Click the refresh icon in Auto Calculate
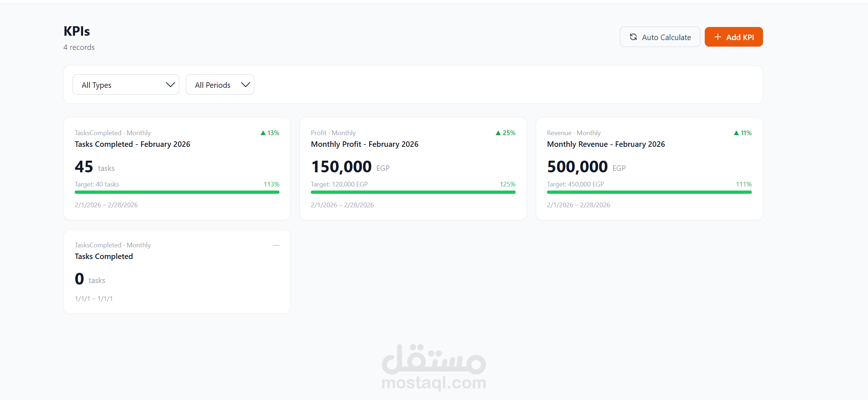The image size is (868, 400). click(633, 37)
